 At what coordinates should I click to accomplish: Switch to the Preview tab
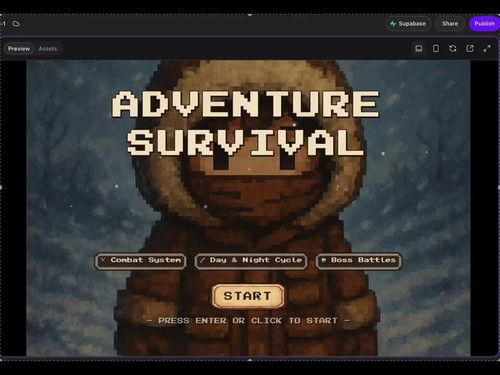tap(19, 49)
